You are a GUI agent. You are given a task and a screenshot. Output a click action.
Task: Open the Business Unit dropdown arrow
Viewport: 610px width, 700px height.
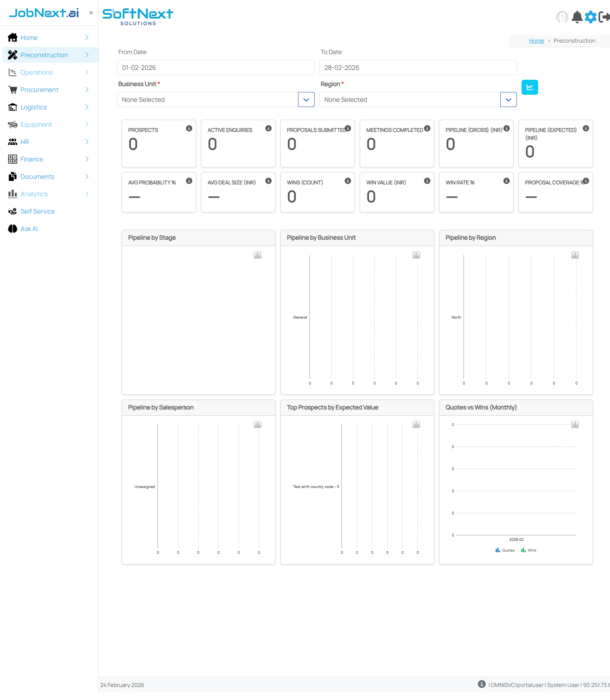(306, 99)
